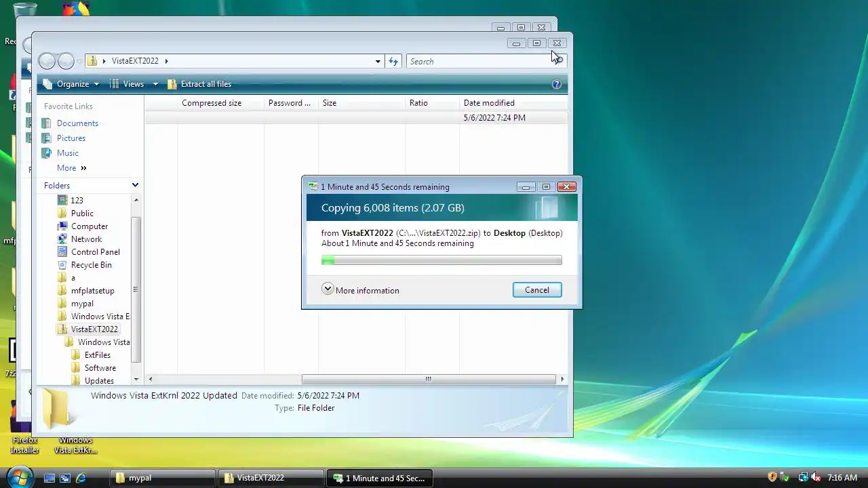Click the muted volume tray icon
Viewport: 868px width, 488px height.
point(816,478)
